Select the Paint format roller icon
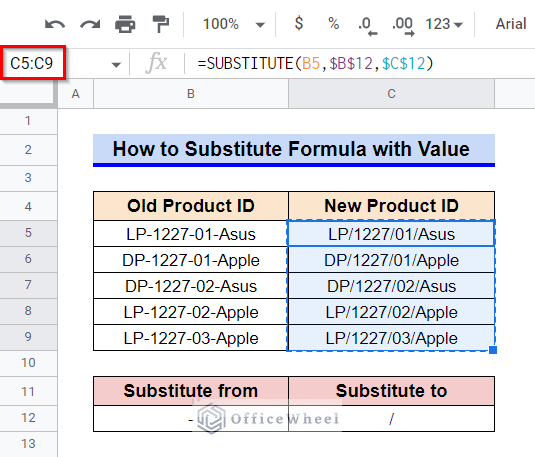Viewport: 535px width, 457px height. 160,24
